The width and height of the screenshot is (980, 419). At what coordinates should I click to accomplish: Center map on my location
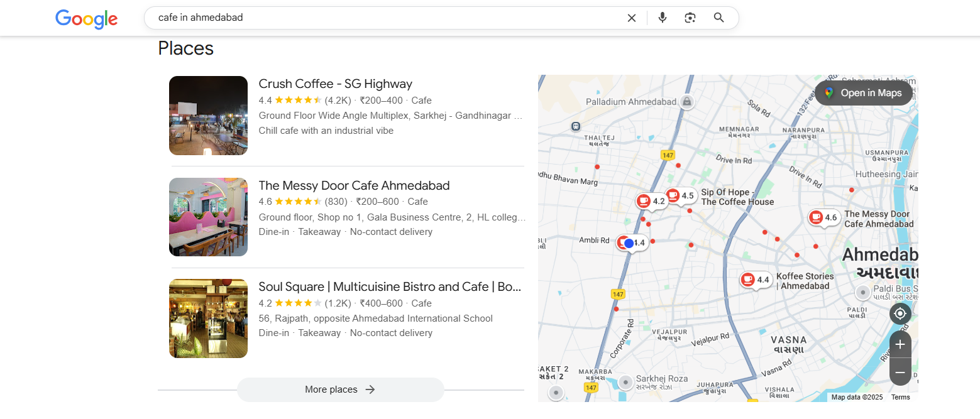coord(900,313)
